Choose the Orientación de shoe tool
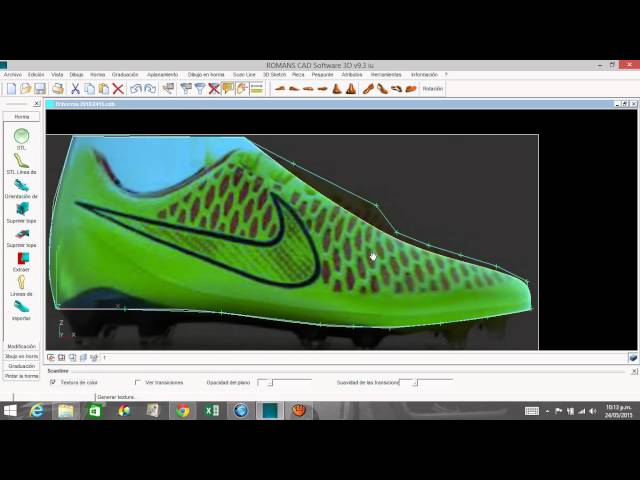Screen dimensions: 640x480 (x=21, y=185)
